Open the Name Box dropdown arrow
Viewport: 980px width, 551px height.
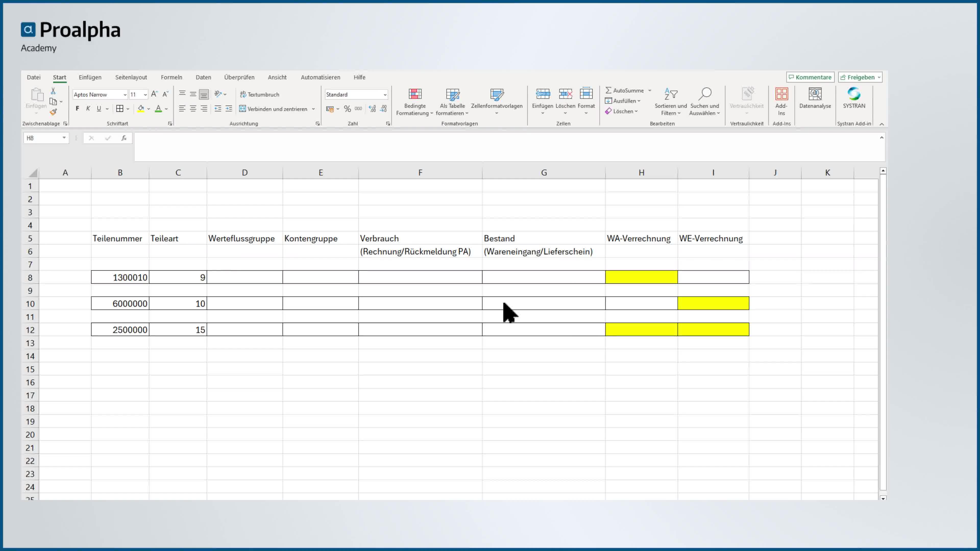pyautogui.click(x=64, y=138)
